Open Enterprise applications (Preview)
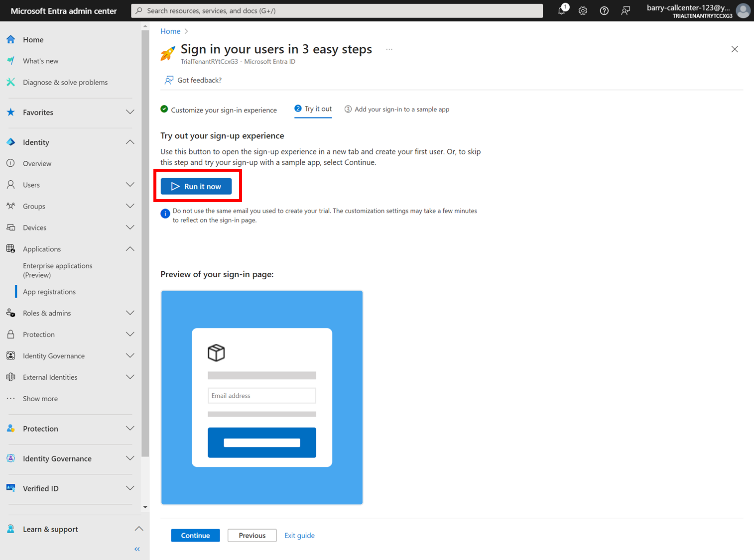Viewport: 754px width, 560px height. (58, 270)
